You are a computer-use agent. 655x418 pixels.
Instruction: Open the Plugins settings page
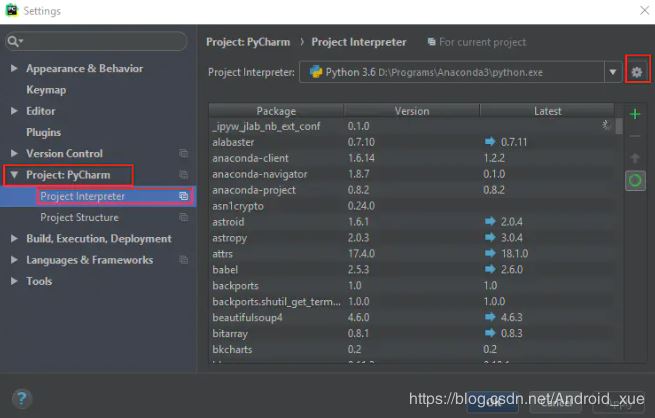coord(43,132)
